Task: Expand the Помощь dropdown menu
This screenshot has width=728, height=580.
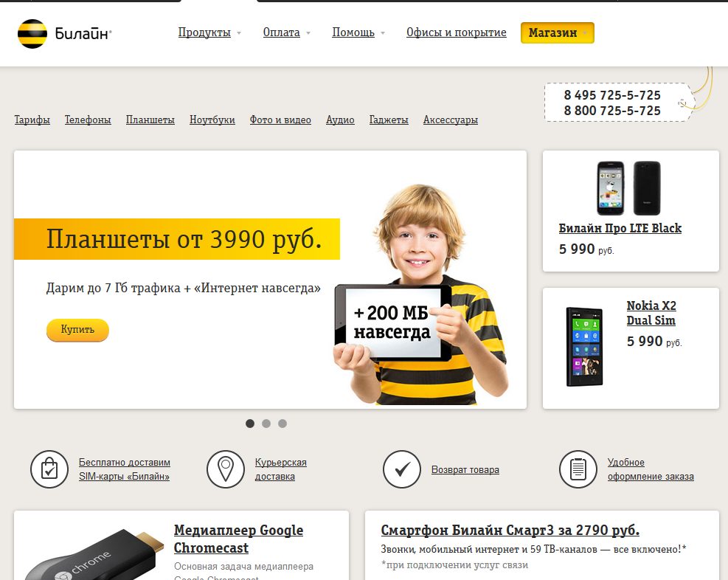Action: (358, 32)
